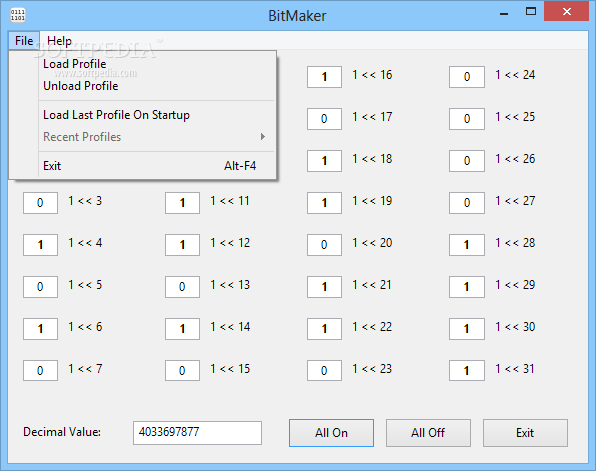
Task: Click the 'Decimal Value:' label
Action: pos(62,432)
